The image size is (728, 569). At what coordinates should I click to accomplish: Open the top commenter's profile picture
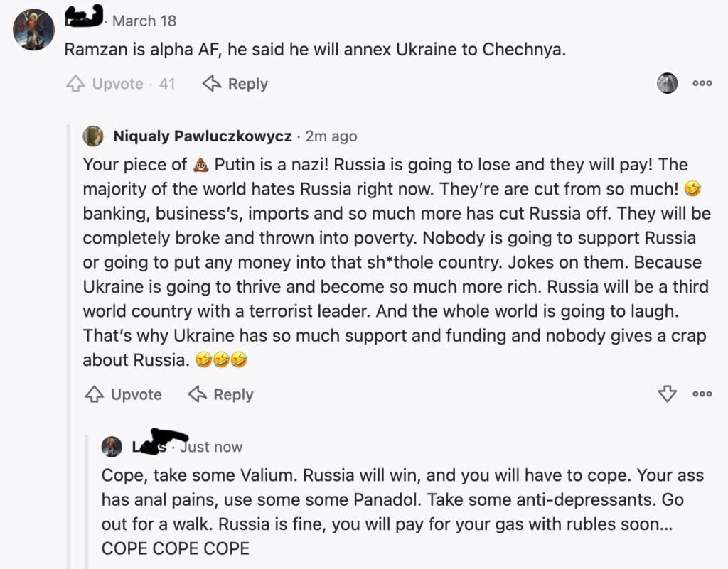[33, 30]
